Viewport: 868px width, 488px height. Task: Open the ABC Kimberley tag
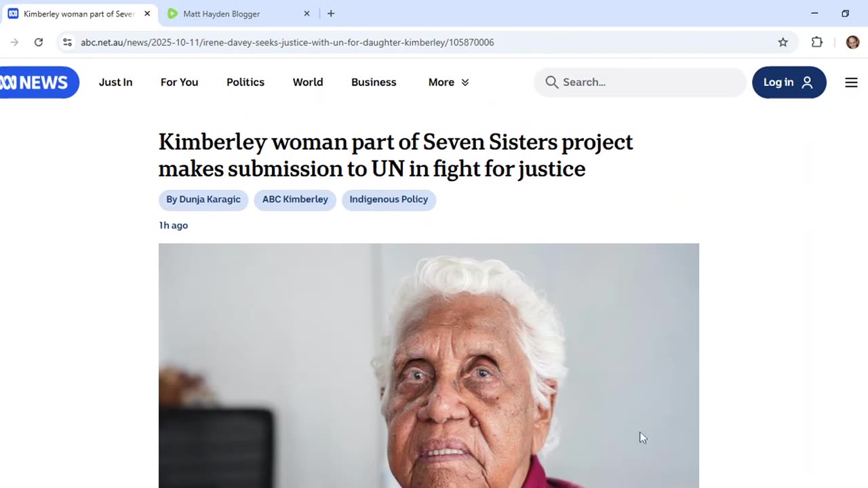coord(295,199)
